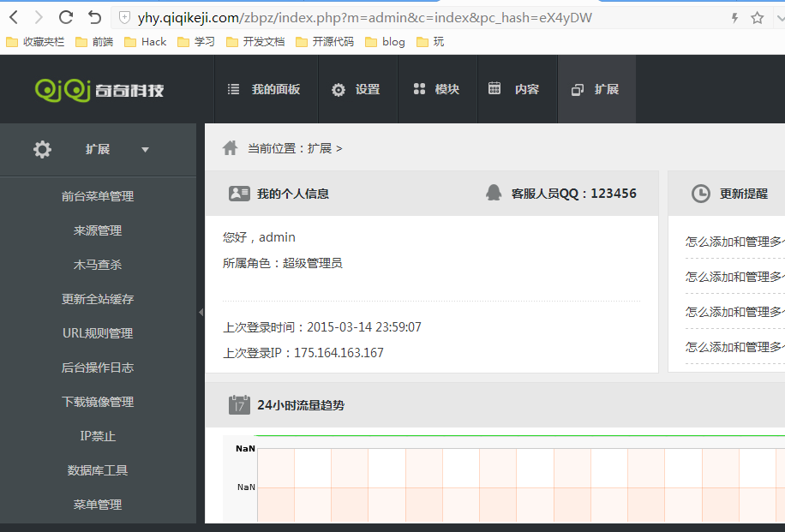Open the blog bookmark folder
Image resolution: width=785 pixels, height=532 pixels.
pos(385,41)
